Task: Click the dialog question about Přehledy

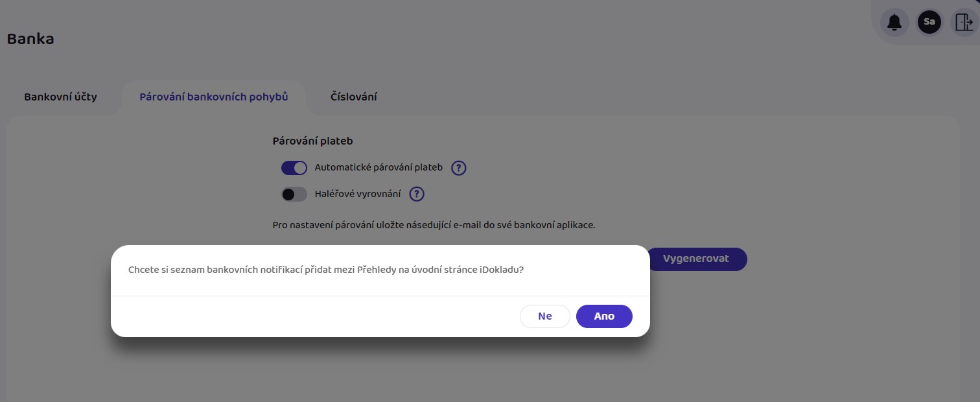Action: pos(326,270)
